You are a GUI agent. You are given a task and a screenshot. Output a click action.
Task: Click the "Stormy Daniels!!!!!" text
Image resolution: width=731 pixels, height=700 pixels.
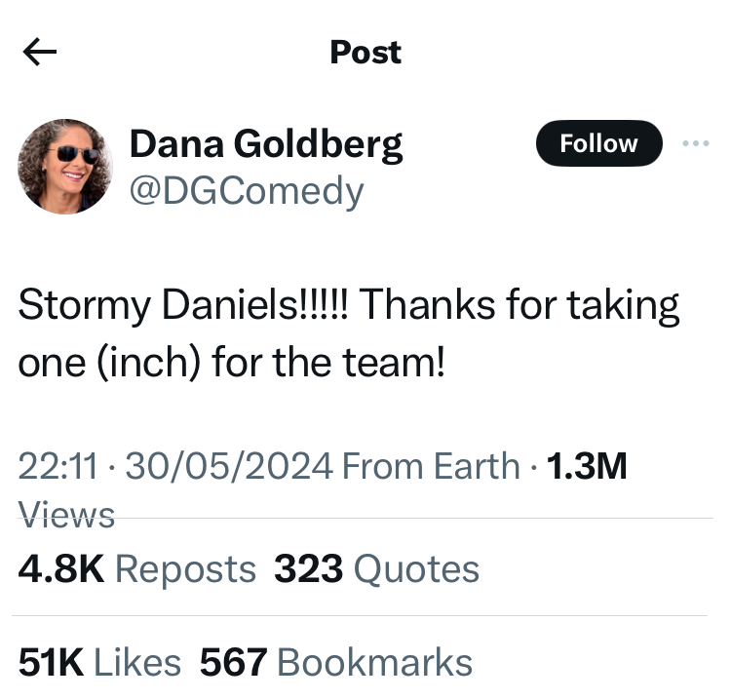click(x=189, y=306)
